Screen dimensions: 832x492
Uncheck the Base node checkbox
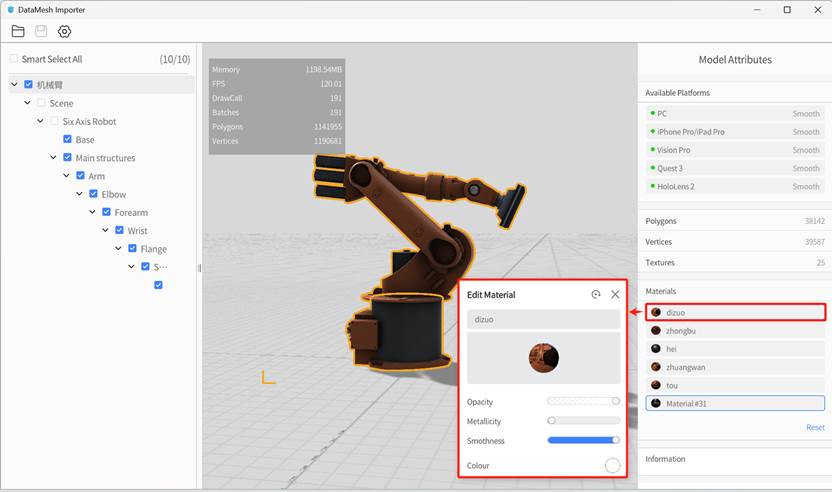(x=67, y=139)
